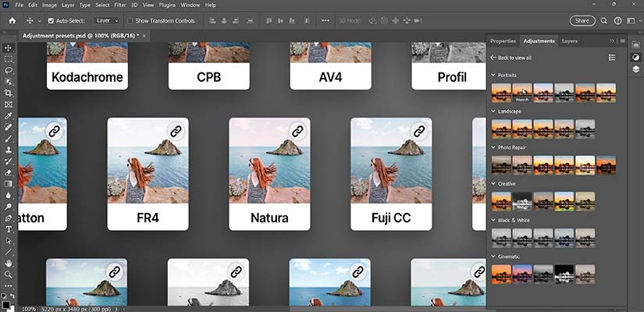Open the Layers icon in the dock
The height and width of the screenshot is (312, 644).
tap(635, 69)
